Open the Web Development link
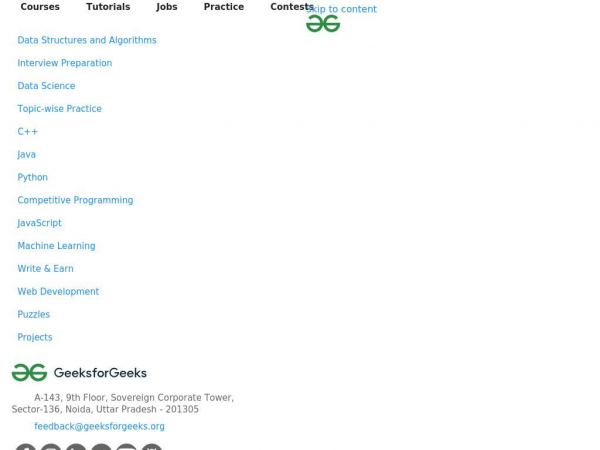Image resolution: width=600 pixels, height=450 pixels. click(58, 292)
